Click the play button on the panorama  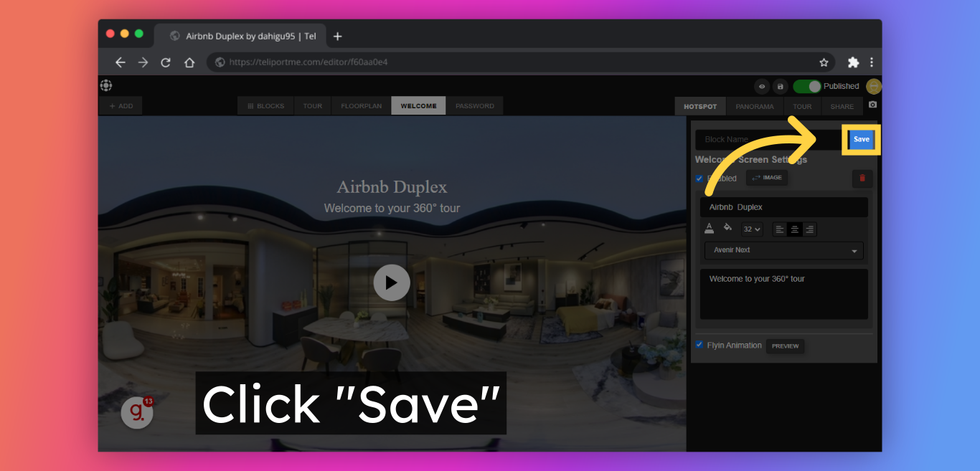pos(392,282)
